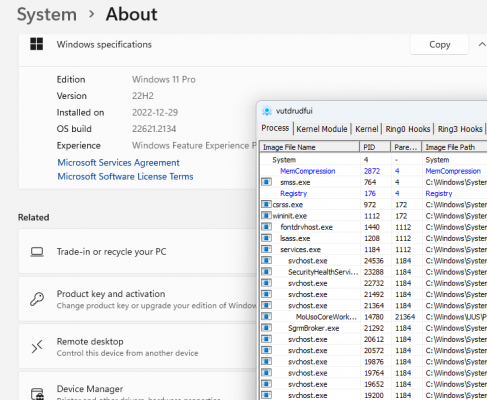This screenshot has width=487, height=400.
Task: Click the process icon of smss.exe
Action: pos(266,182)
